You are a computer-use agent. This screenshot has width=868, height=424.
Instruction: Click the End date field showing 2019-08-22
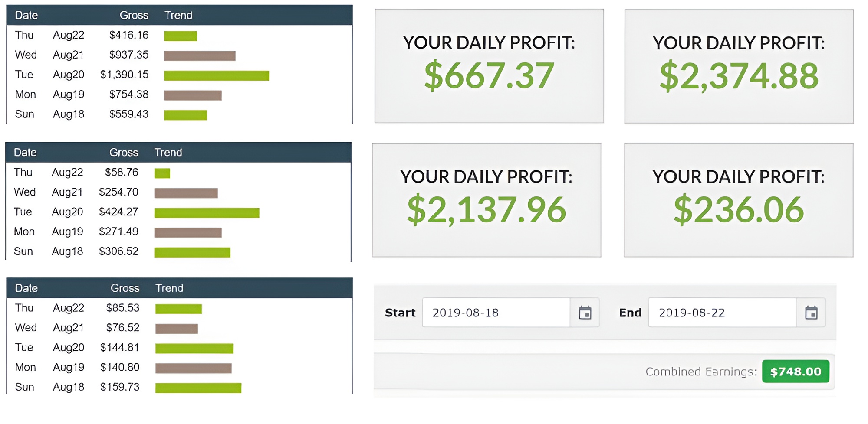click(722, 313)
